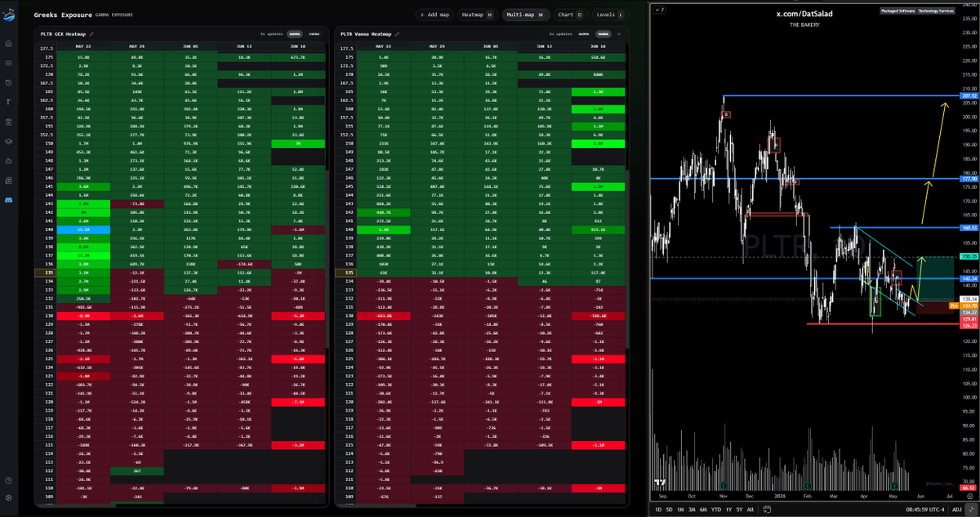
Task: Switch to Multi-map view
Action: point(525,15)
